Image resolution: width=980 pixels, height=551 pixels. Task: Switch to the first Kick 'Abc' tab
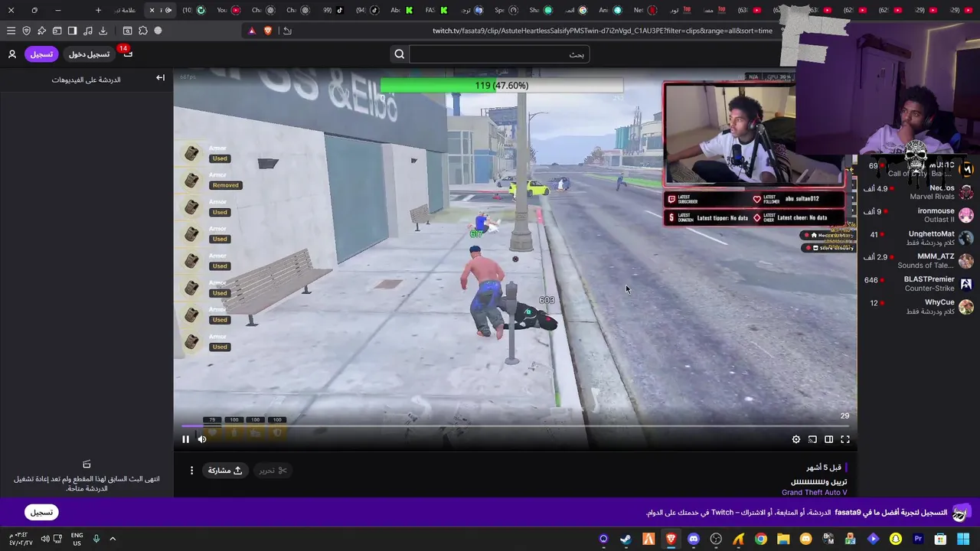pos(401,10)
